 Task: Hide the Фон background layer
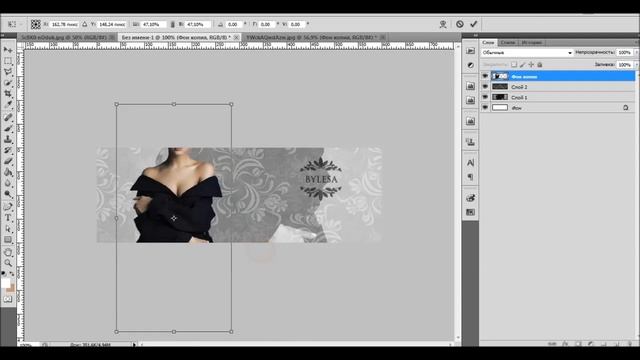[485, 107]
